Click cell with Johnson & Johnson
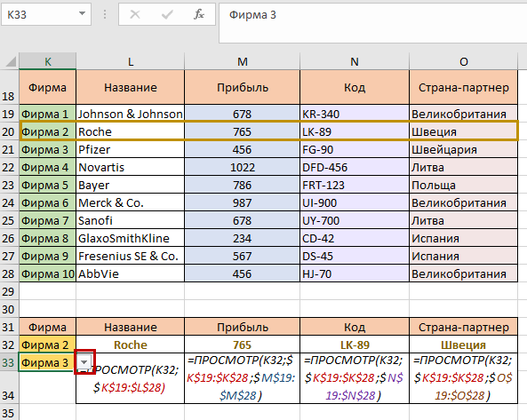 pyautogui.click(x=131, y=114)
